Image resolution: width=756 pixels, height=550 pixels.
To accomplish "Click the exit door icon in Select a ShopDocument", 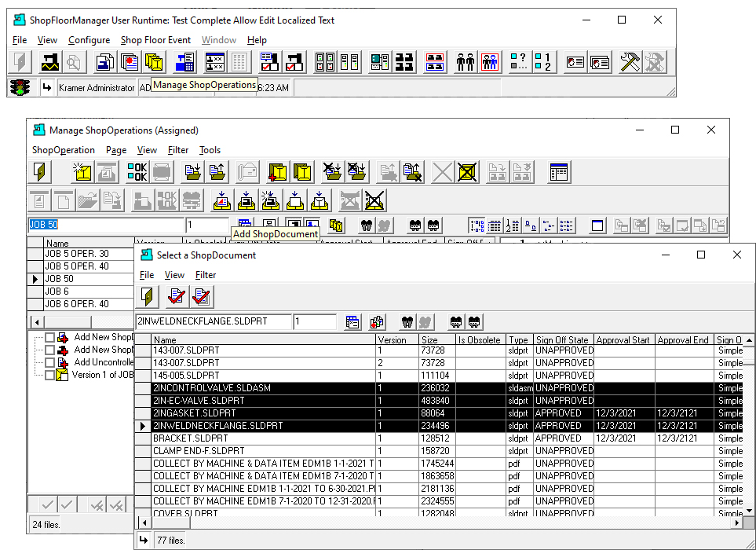I will click(148, 297).
